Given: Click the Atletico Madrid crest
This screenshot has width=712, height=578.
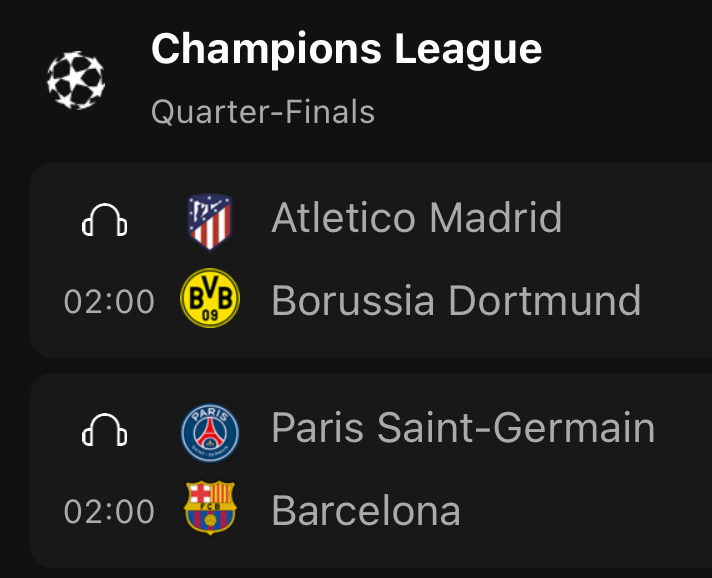Looking at the screenshot, I should click(210, 222).
